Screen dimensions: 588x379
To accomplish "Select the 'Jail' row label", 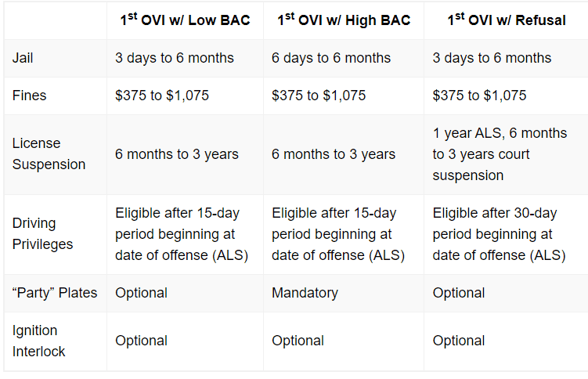I will point(23,58).
